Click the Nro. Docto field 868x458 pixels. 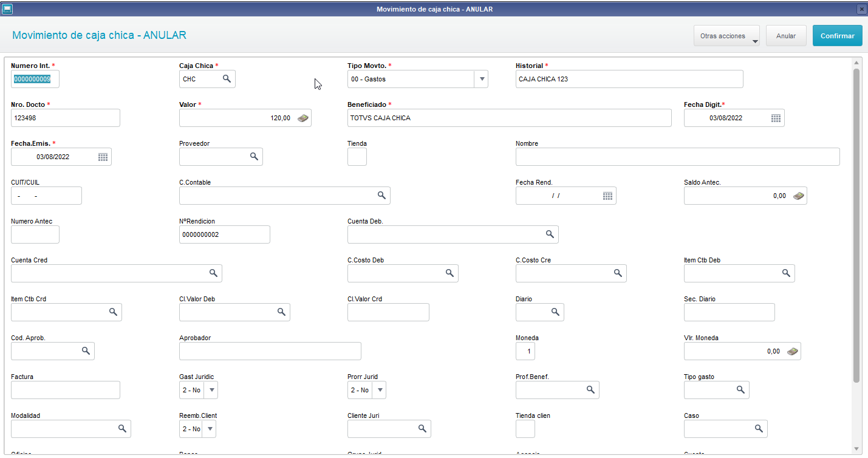[66, 118]
